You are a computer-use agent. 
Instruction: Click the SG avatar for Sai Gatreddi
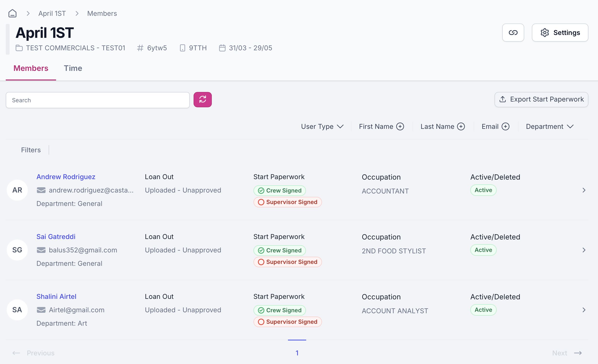(17, 250)
